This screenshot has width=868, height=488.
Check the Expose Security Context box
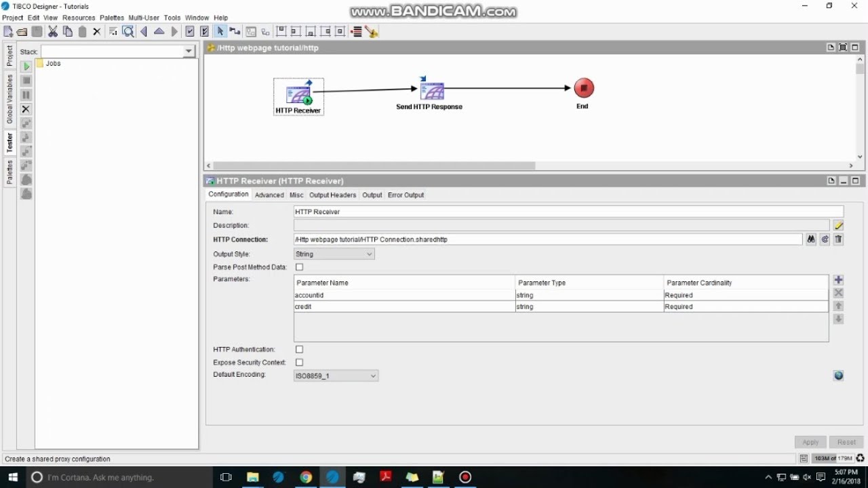click(x=299, y=363)
